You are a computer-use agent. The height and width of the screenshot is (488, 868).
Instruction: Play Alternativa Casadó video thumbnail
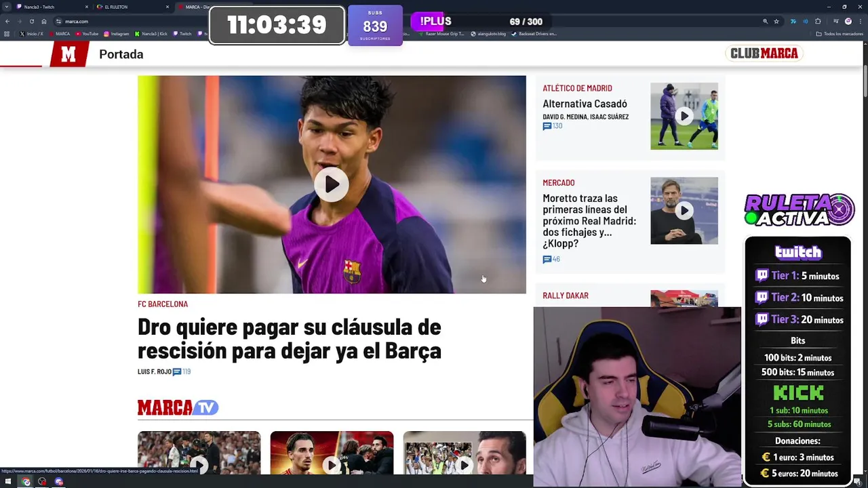684,116
